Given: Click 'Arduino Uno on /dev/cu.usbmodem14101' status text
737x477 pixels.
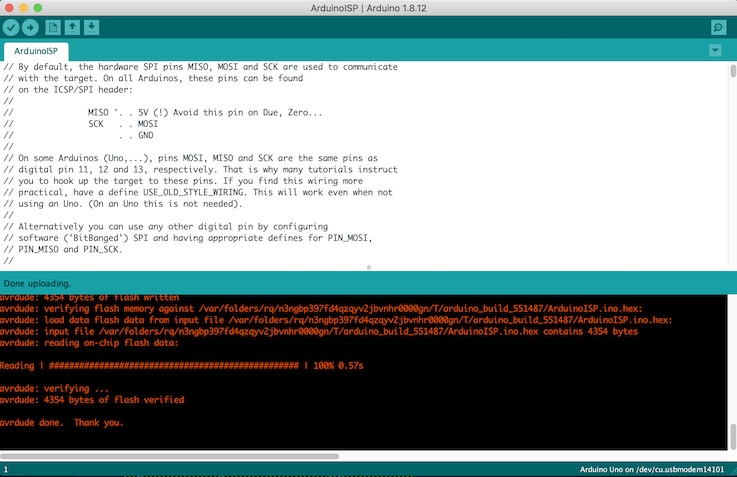Looking at the screenshot, I should tap(651, 469).
